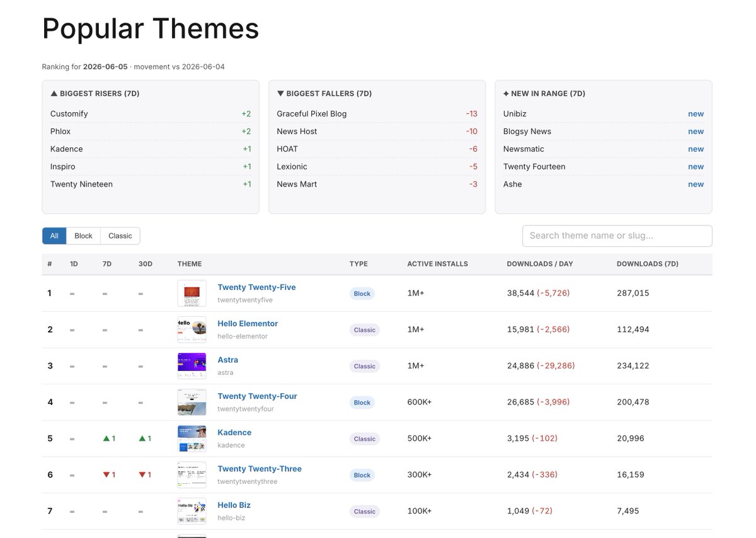Click the Classic badge for Astra
Image resolution: width=756 pixels, height=538 pixels.
point(365,366)
